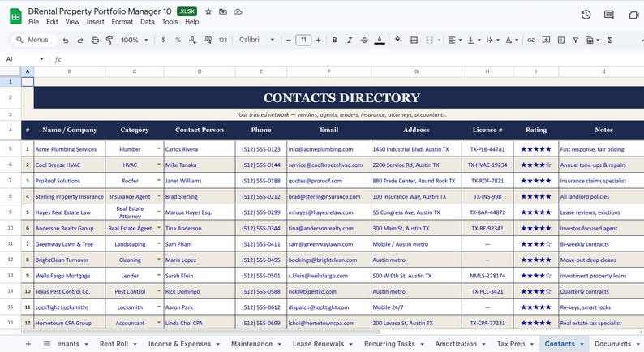Open category dropdown for Wells Fargo Mortgage
Screen dimensions: 644x352
point(158,275)
